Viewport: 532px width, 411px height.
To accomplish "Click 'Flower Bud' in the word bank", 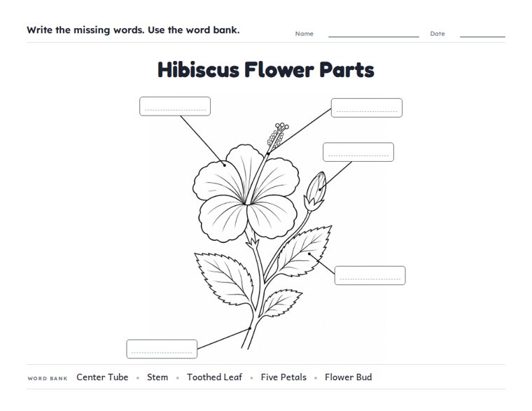I will coord(349,377).
